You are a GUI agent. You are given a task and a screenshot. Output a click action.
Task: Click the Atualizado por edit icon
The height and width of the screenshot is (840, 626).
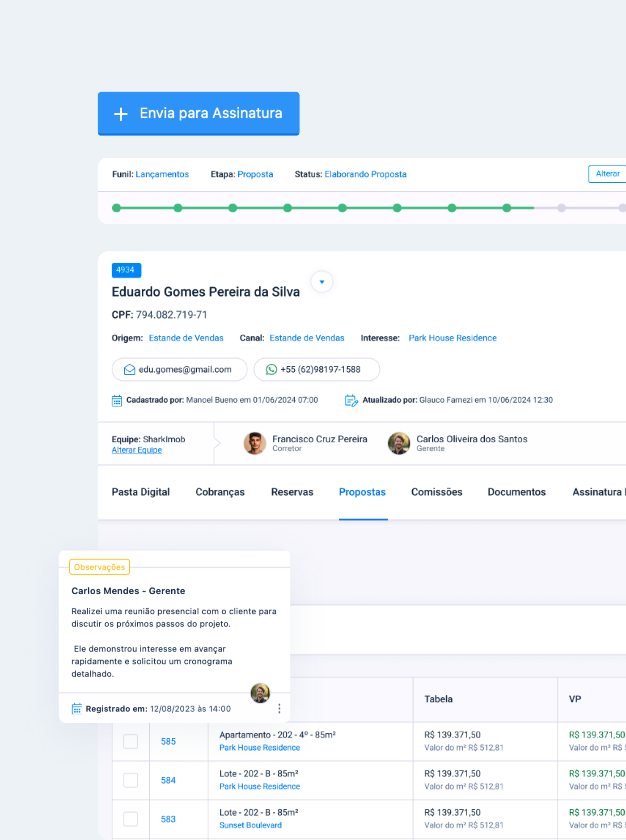[351, 400]
